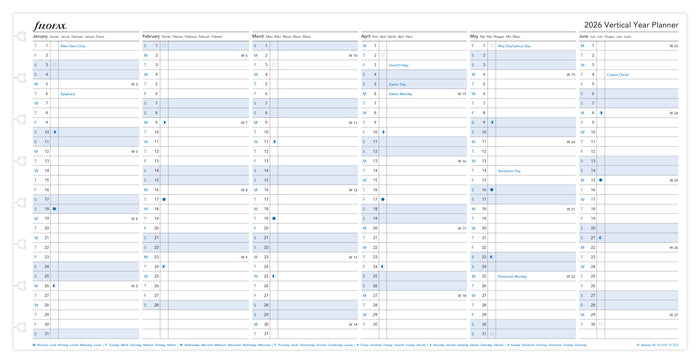Image resolution: width=700 pixels, height=363 pixels.
Task: Click the 'Good Friday' entry in April
Action: click(x=399, y=65)
